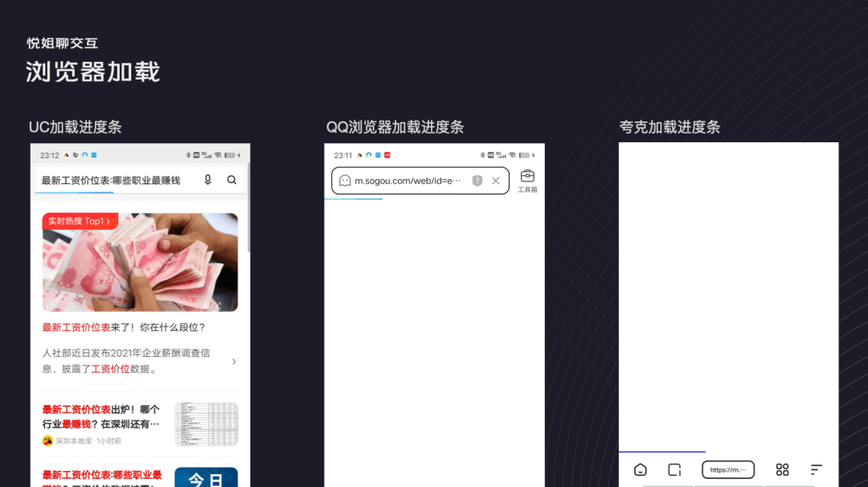
Task: Tap the microphone icon in UC search bar
Action: 207,180
